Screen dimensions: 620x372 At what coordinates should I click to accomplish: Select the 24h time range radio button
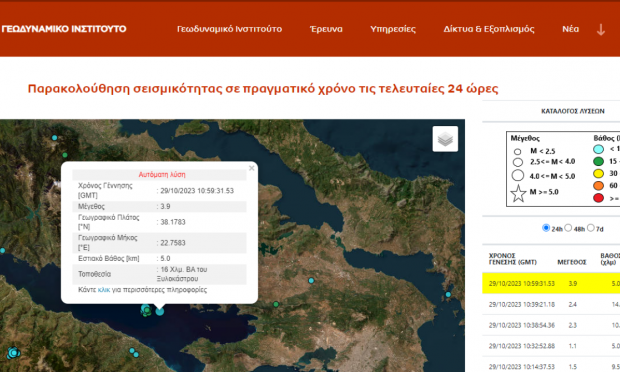546,228
